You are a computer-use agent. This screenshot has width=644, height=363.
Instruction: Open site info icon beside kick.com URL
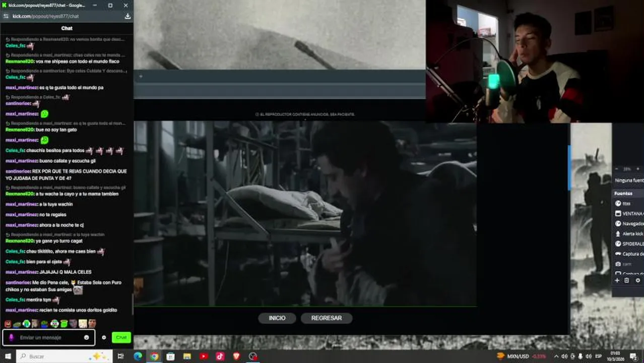tap(6, 16)
